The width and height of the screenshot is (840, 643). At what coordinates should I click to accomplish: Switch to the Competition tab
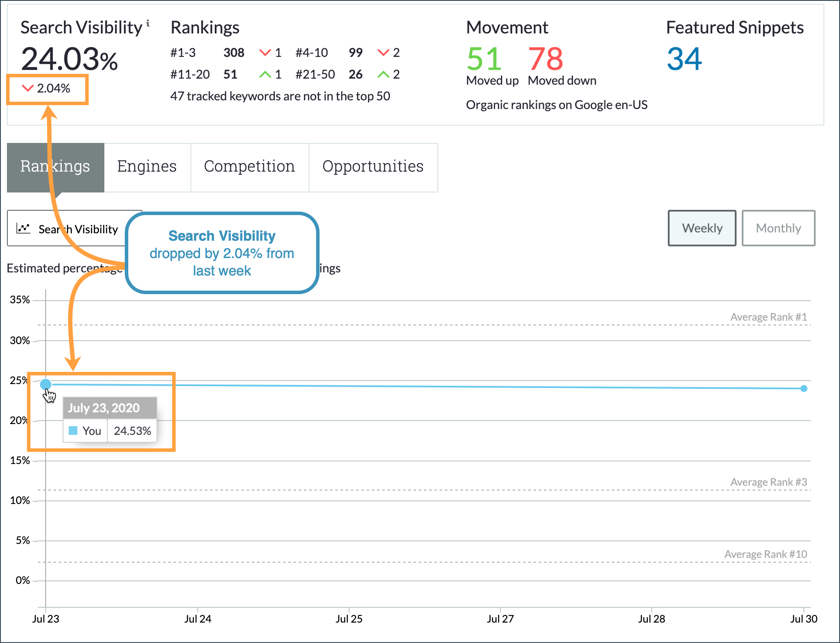[249, 166]
